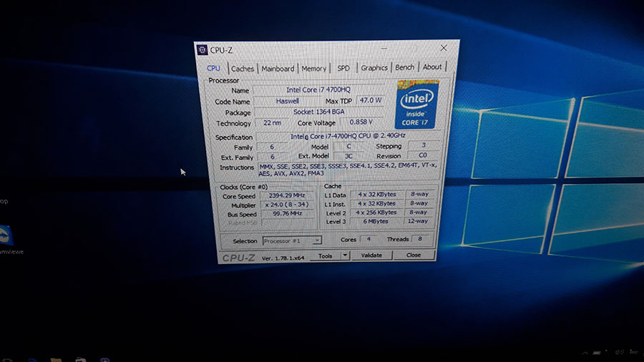Viewport: 644px width, 362px height.
Task: Switch to the Caches tab
Action: click(243, 69)
